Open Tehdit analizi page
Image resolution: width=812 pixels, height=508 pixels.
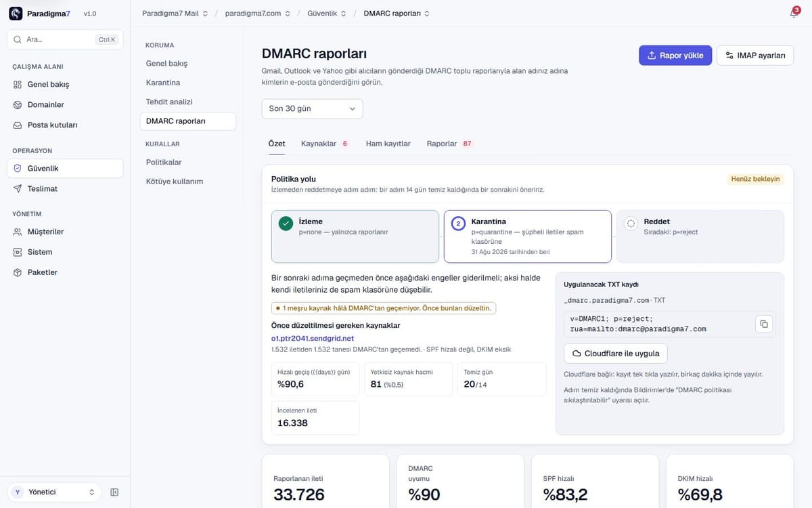pyautogui.click(x=187, y=102)
